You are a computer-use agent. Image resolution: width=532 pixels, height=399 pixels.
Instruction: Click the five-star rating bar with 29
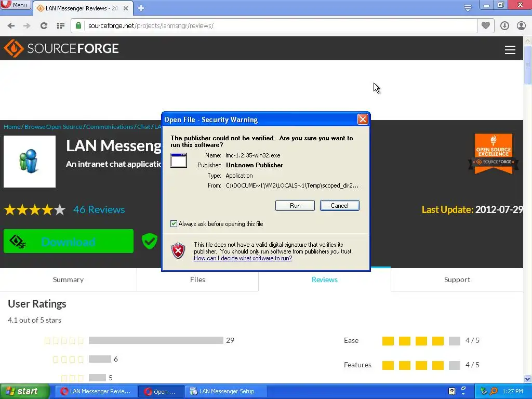156,340
